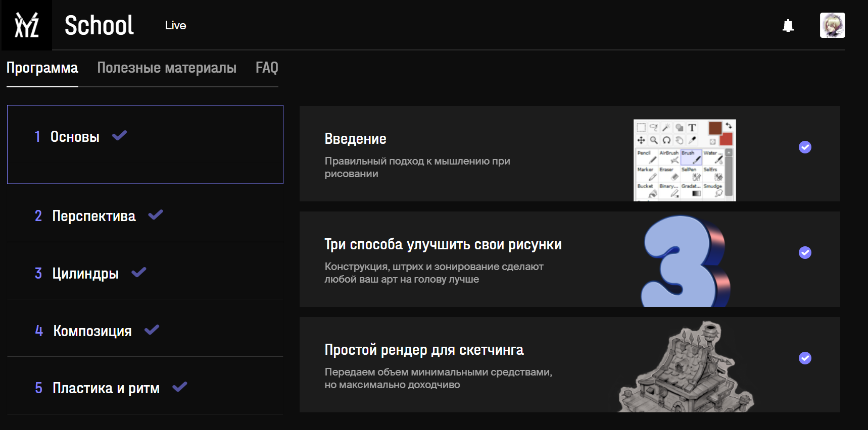The width and height of the screenshot is (868, 430).
Task: Toggle completion for Три способа lesson
Action: click(x=805, y=252)
